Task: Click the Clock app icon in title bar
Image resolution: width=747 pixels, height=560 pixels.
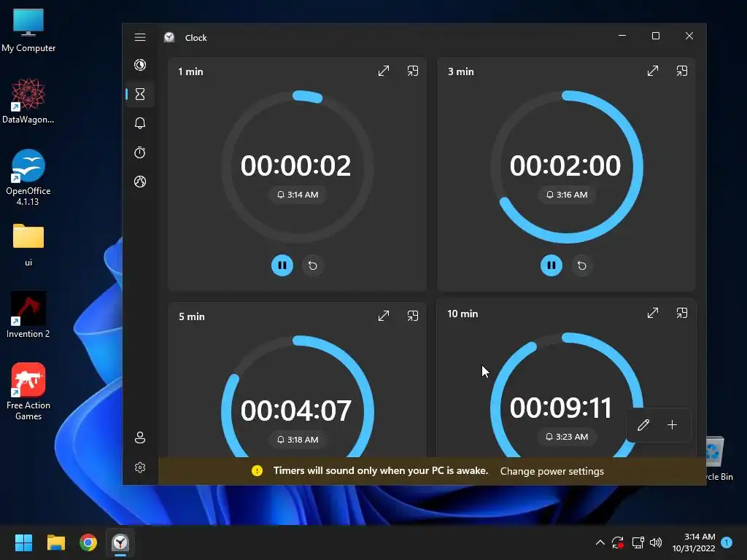Action: tap(169, 37)
